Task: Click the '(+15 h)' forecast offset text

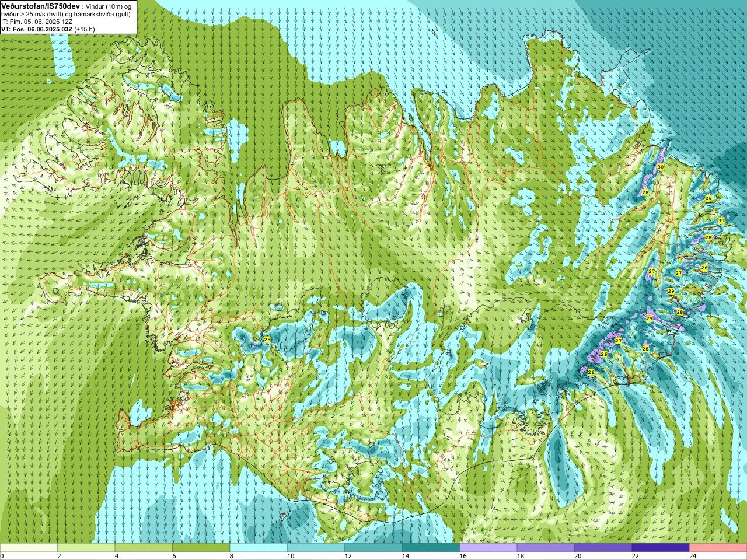Action: pyautogui.click(x=85, y=29)
